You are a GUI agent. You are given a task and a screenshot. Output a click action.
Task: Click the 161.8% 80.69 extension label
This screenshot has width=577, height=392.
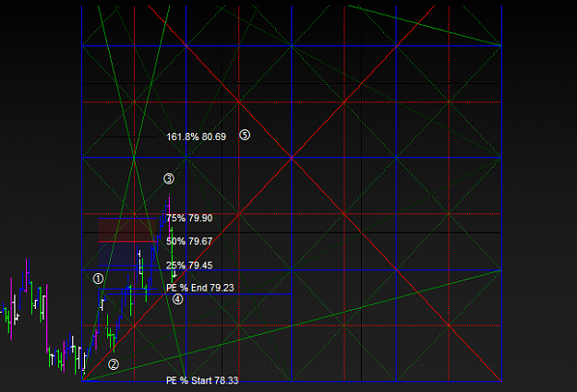[196, 137]
